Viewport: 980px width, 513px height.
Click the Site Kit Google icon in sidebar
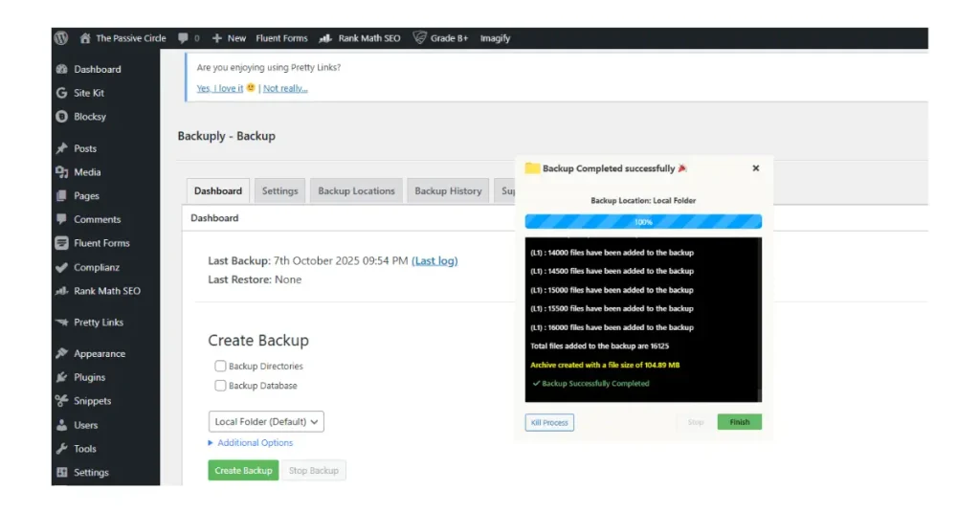coord(62,93)
